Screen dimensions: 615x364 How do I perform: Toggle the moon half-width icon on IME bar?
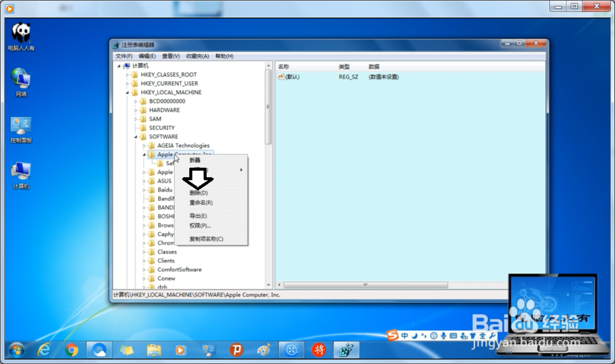click(x=414, y=336)
